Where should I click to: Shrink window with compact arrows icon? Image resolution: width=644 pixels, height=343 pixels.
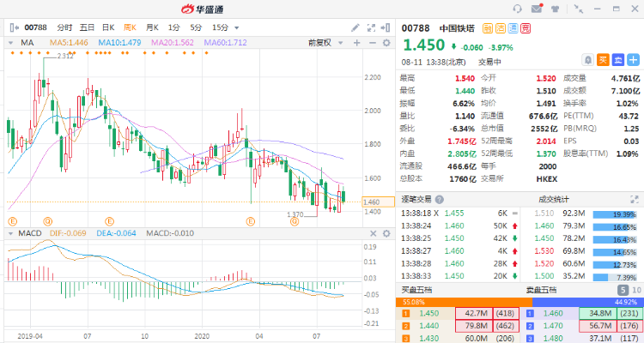point(578,9)
